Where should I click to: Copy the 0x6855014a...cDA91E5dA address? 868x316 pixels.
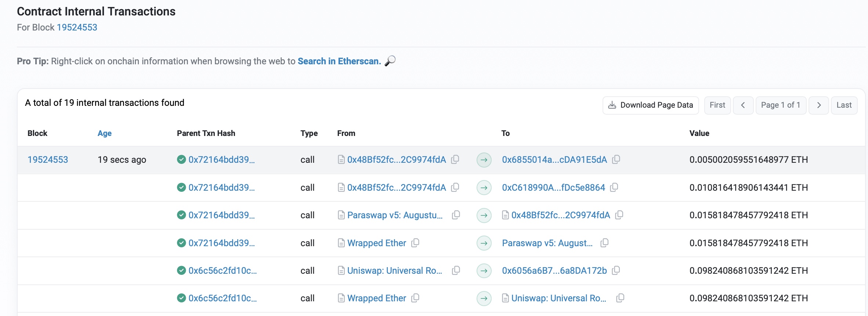616,159
